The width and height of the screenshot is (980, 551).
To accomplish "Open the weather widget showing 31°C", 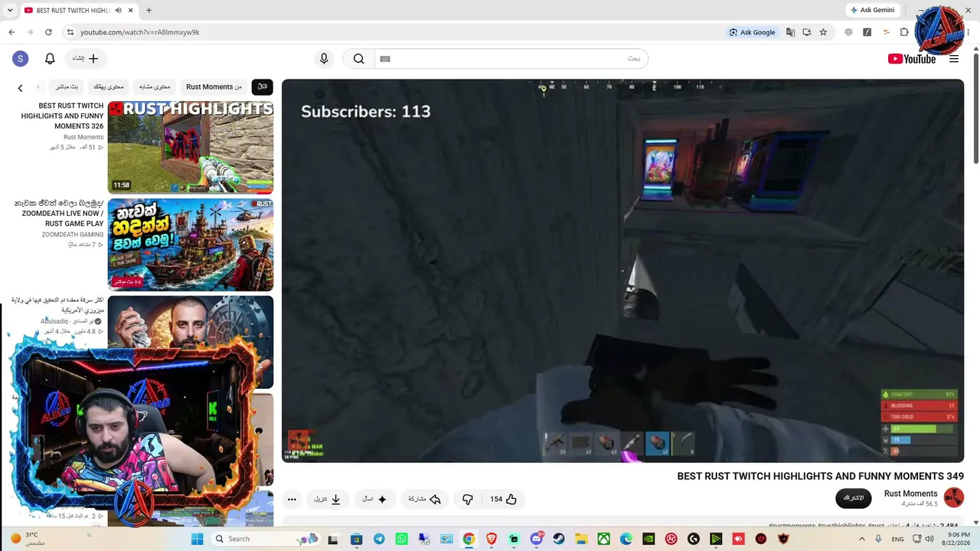I will pyautogui.click(x=28, y=539).
